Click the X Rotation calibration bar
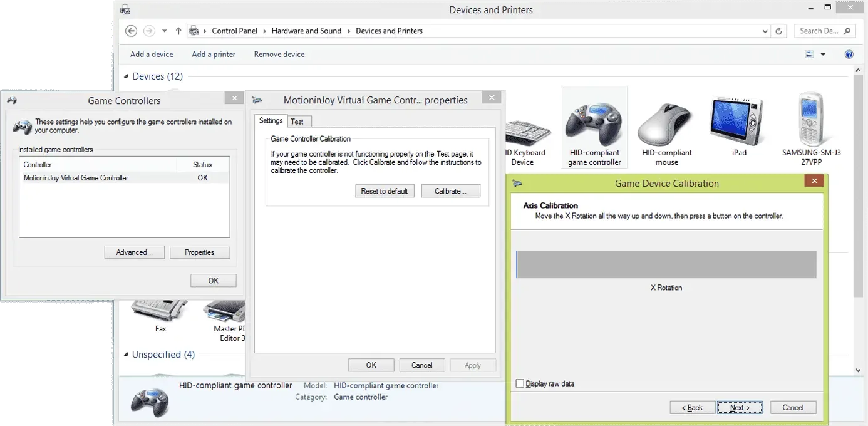 pyautogui.click(x=666, y=264)
